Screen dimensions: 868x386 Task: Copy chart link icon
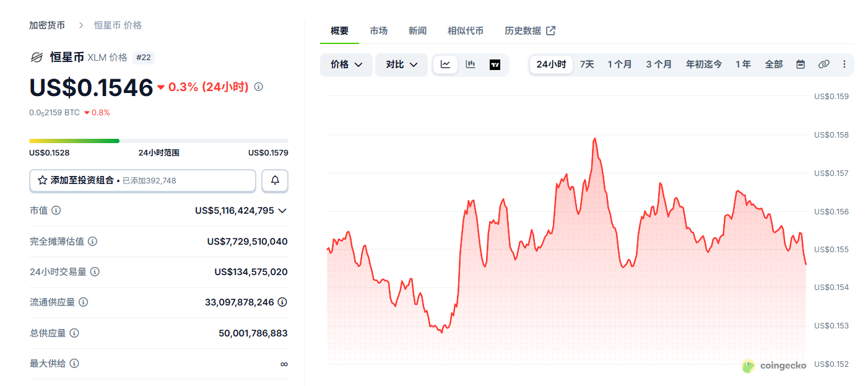(823, 64)
